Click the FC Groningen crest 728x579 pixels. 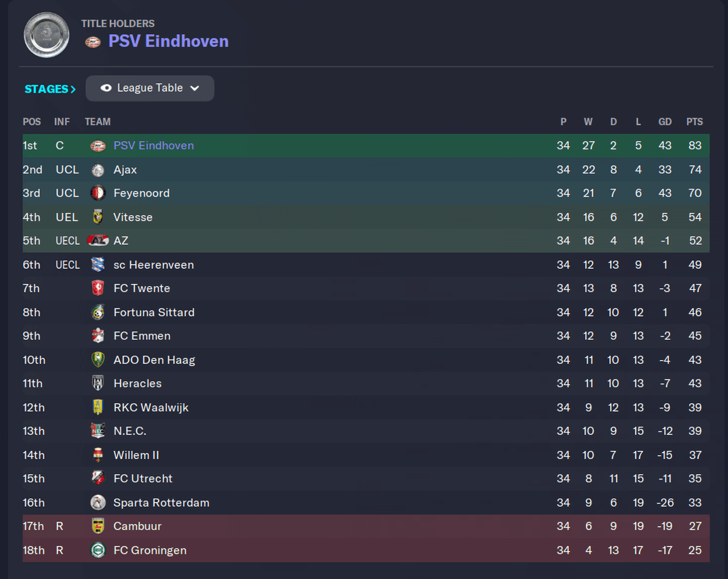(x=98, y=550)
